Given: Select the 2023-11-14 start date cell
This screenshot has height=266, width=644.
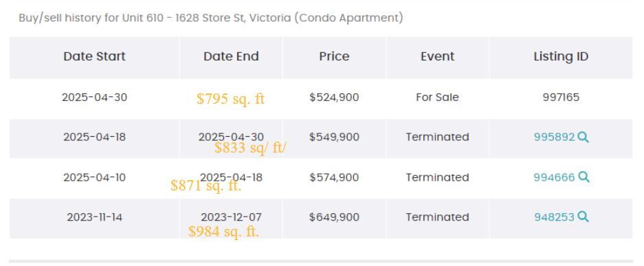Looking at the screenshot, I should pyautogui.click(x=94, y=217).
